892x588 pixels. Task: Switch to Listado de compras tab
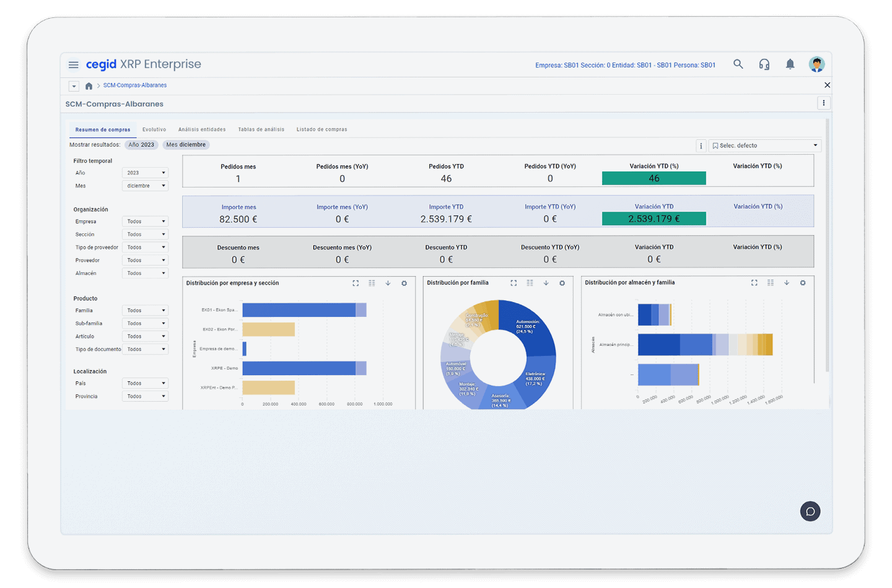pos(321,129)
